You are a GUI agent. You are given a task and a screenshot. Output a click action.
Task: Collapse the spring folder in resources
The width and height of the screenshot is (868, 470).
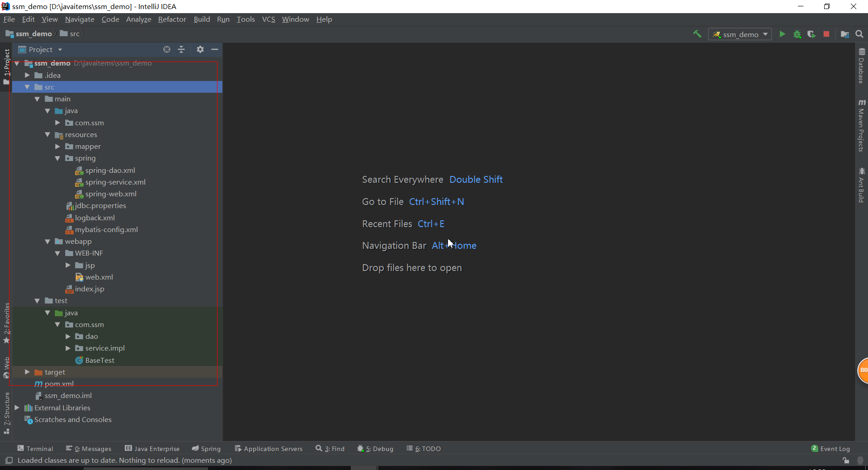click(x=57, y=158)
